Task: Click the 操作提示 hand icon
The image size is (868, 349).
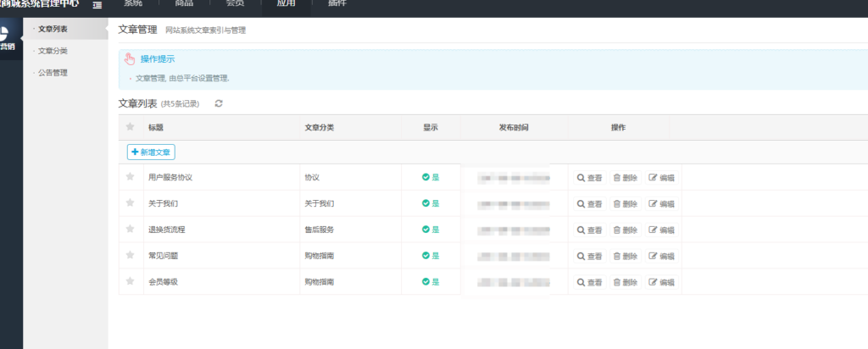Action: pos(130,59)
